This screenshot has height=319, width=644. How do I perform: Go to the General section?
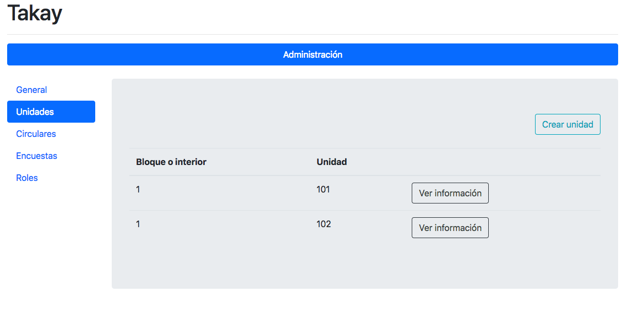coord(31,90)
